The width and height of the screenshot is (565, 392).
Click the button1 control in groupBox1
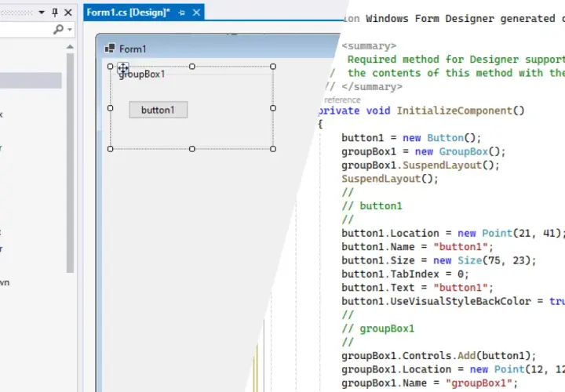click(159, 110)
